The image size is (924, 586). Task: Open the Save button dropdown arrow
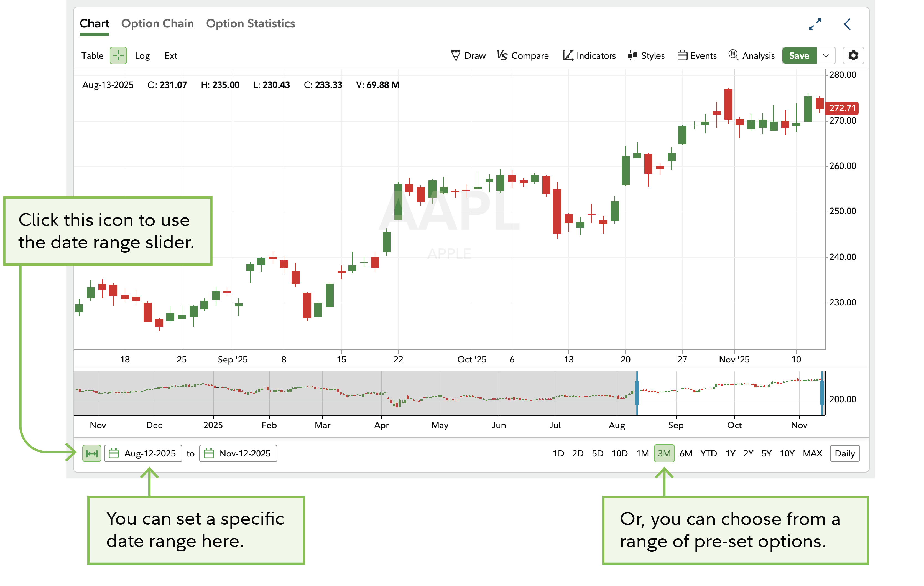[826, 56]
